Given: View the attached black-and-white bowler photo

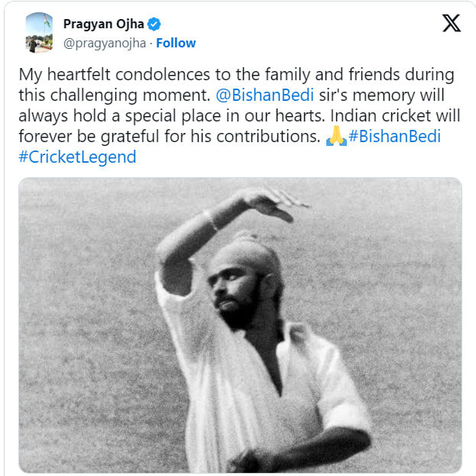Looking at the screenshot, I should (240, 325).
